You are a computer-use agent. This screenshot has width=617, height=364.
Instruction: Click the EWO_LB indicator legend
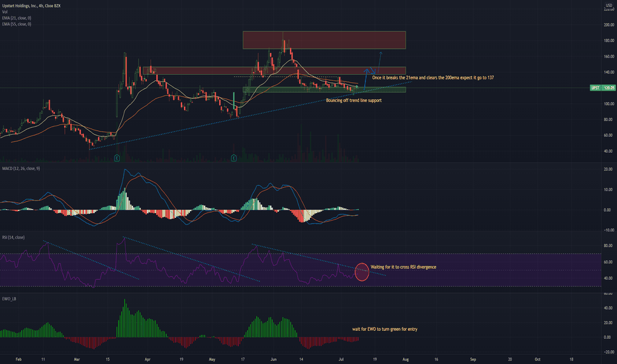click(x=9, y=298)
